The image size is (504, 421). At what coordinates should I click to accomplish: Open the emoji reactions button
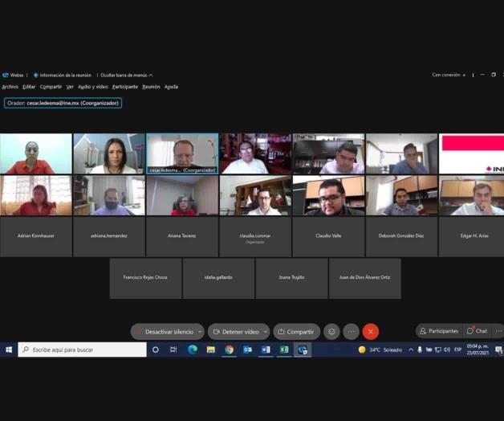point(331,331)
